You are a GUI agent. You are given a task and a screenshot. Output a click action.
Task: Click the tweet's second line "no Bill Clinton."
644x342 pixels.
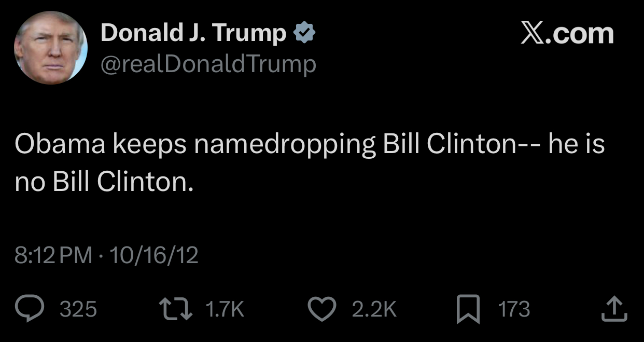click(x=104, y=182)
